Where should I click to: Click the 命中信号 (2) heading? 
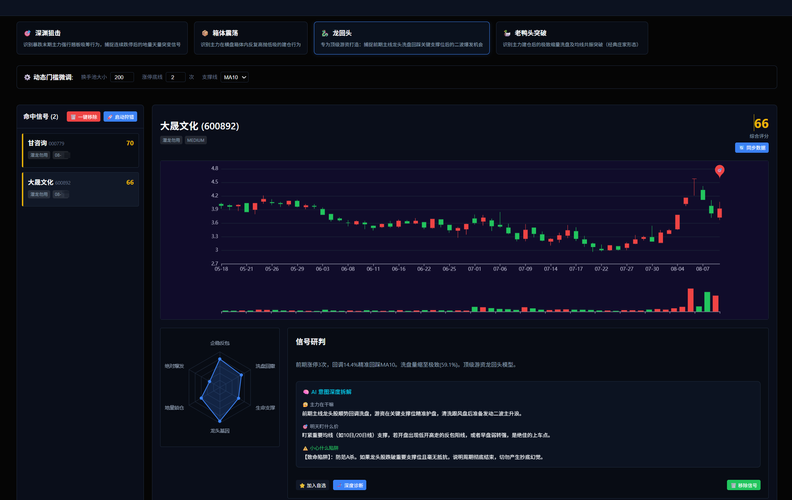coord(40,117)
